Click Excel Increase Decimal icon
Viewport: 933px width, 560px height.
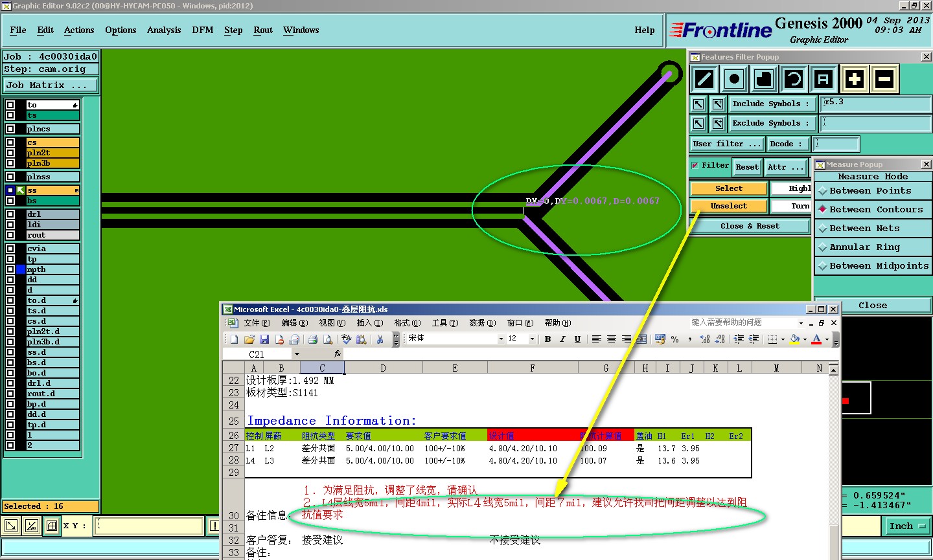pyautogui.click(x=705, y=339)
